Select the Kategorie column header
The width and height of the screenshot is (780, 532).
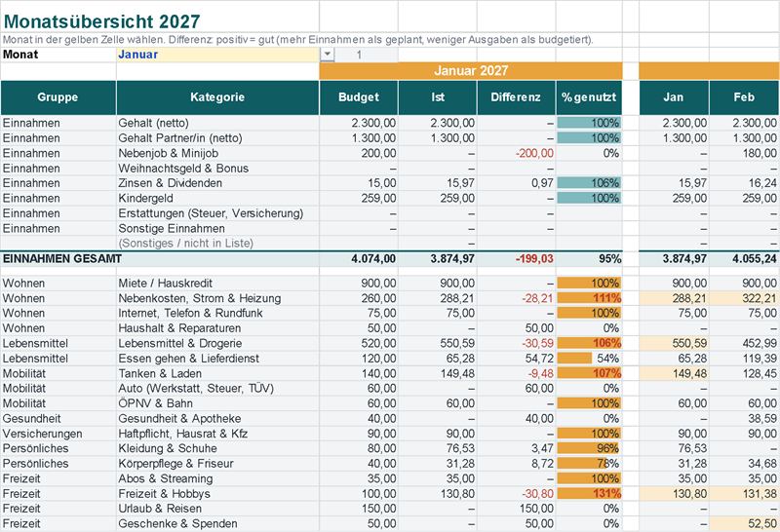[217, 97]
